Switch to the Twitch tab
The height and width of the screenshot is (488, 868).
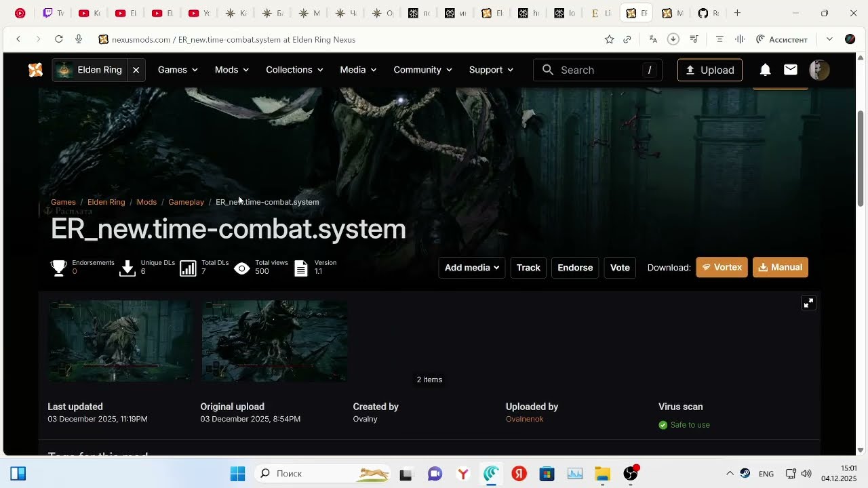(53, 13)
